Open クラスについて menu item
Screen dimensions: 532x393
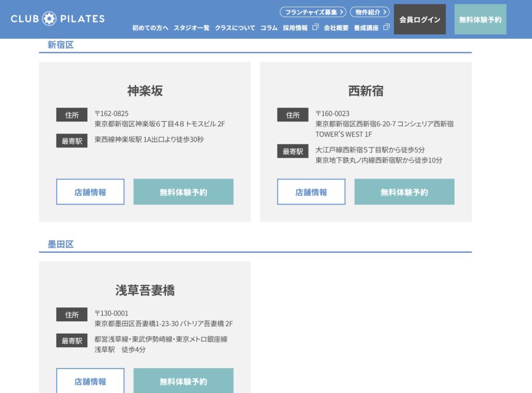click(x=235, y=28)
